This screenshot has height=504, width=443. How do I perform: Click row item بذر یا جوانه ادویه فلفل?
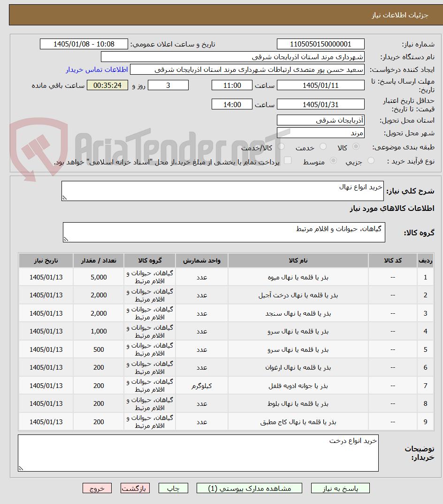298,386
